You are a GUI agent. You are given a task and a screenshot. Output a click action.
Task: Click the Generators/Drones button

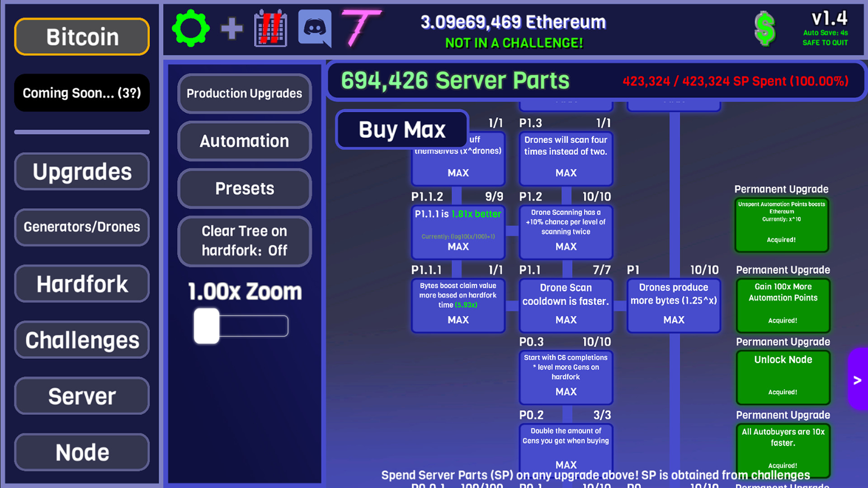[x=82, y=227]
